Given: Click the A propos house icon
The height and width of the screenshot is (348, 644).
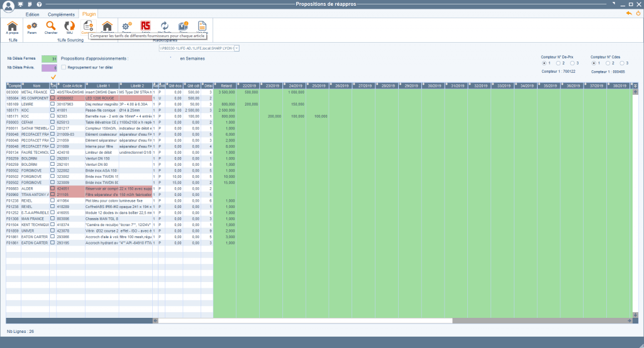Looking at the screenshot, I should pyautogui.click(x=12, y=26).
